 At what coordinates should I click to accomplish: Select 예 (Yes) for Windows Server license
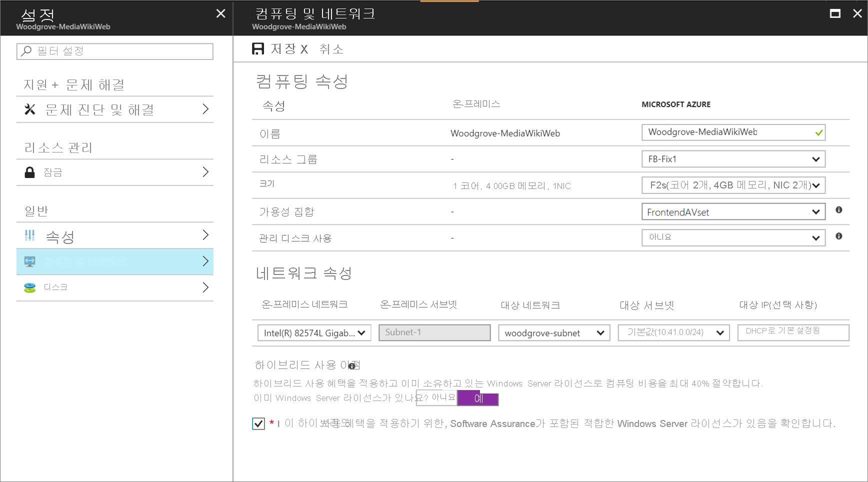coord(478,398)
